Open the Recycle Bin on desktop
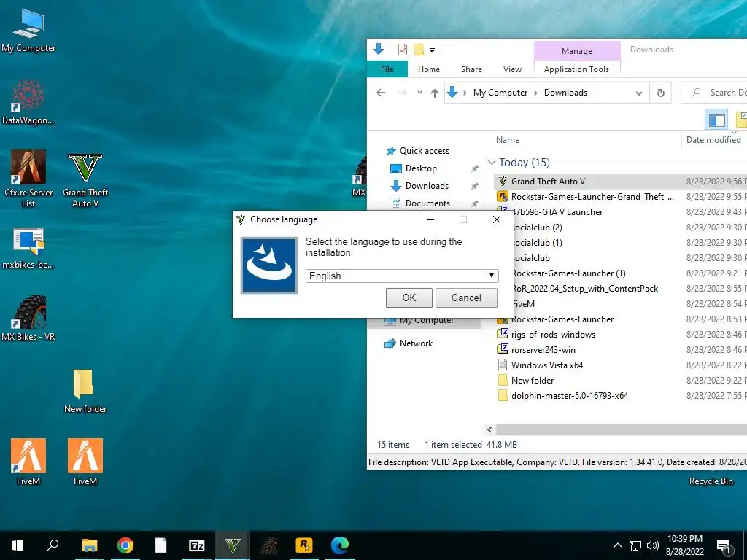 tap(711, 481)
